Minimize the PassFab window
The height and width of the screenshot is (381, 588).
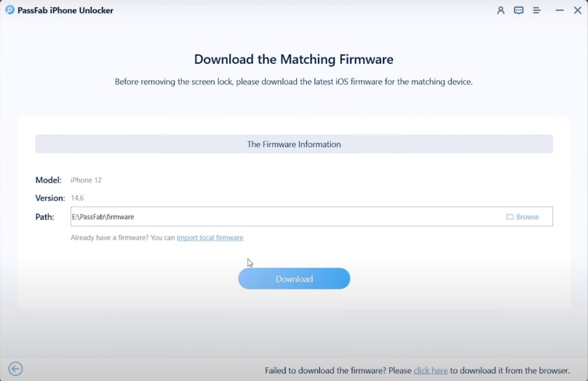(559, 10)
